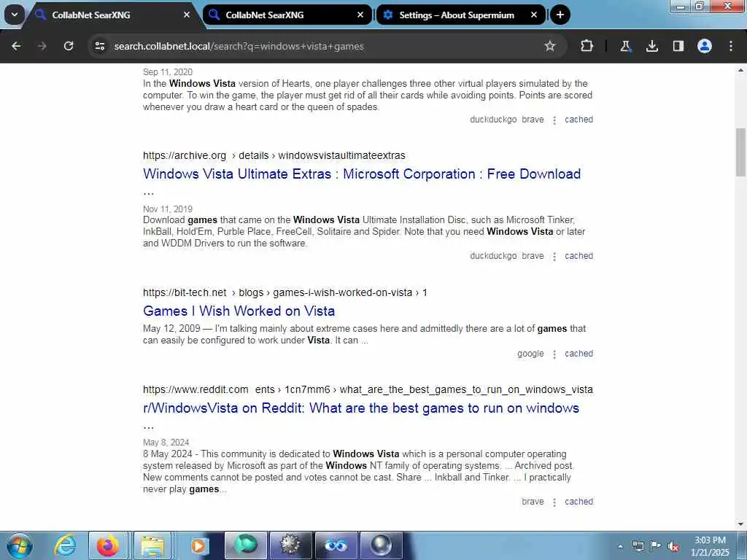The height and width of the screenshot is (560, 747).
Task: Open the gear-shaped taskbar application
Action: coord(290,545)
